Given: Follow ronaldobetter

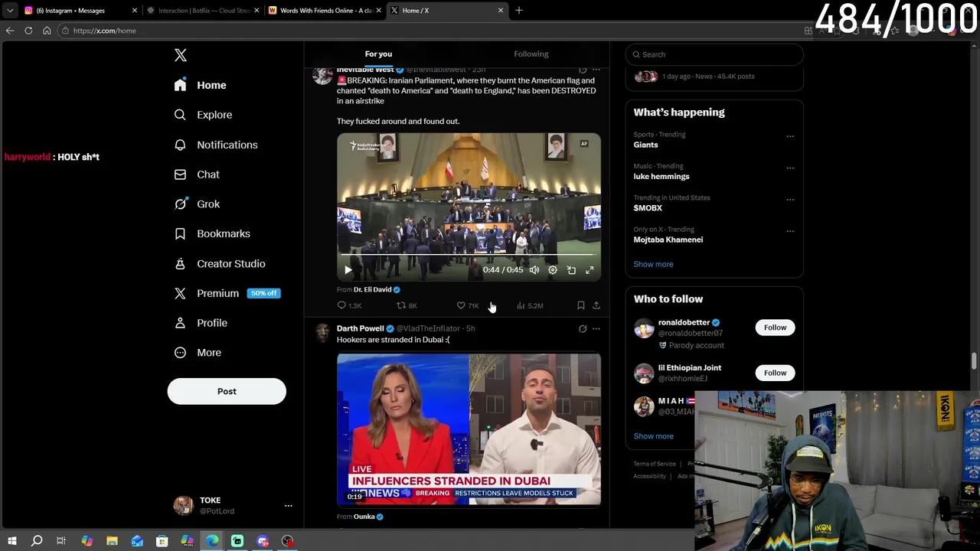Looking at the screenshot, I should 775,328.
